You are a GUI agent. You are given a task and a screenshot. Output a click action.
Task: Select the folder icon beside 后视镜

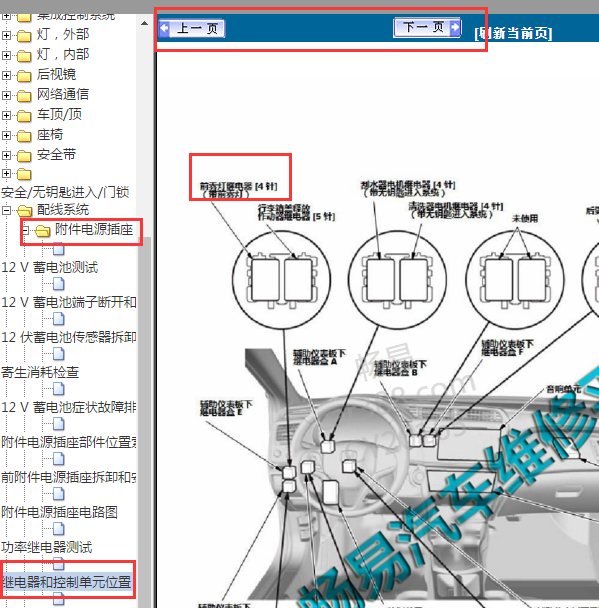click(x=24, y=76)
